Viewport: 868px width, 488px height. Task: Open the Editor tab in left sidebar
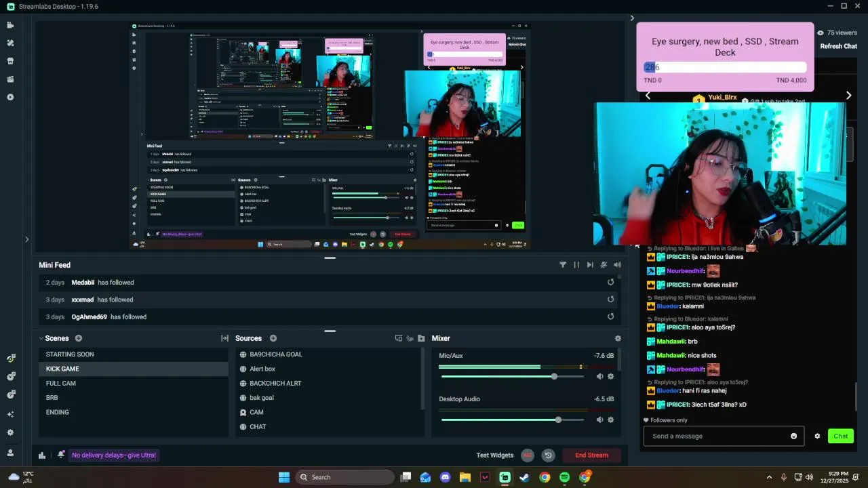(10, 25)
